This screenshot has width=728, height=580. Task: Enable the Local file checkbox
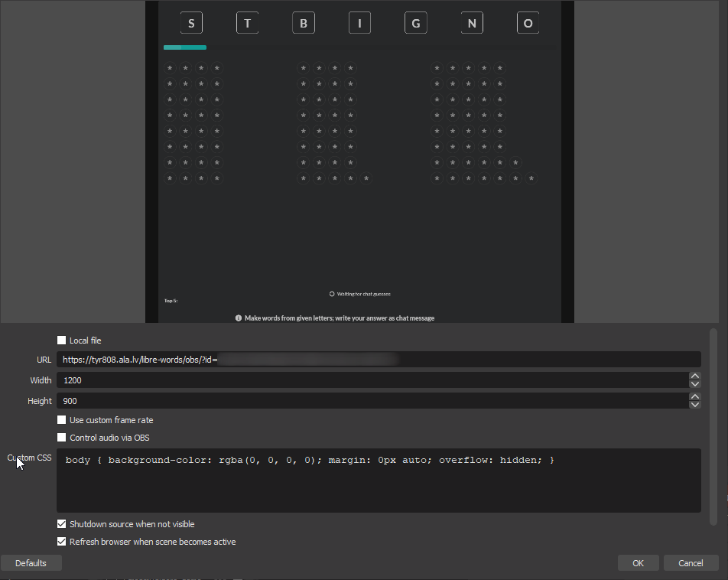[x=62, y=341]
